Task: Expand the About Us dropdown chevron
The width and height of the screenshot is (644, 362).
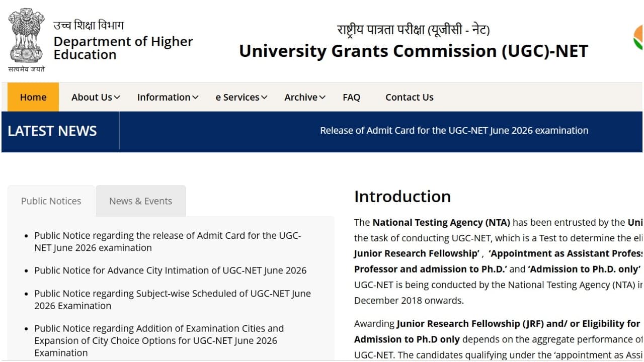Action: [x=117, y=98]
